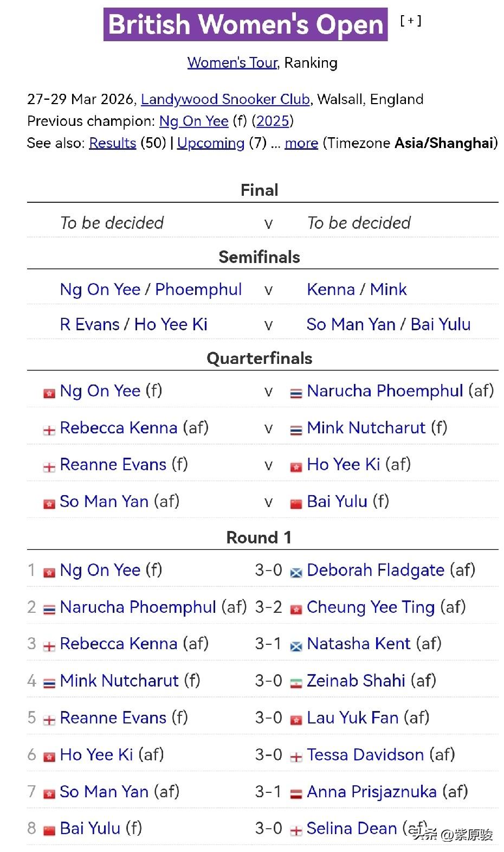The height and width of the screenshot is (852, 504).
Task: Open the British Women's Open title heading
Action: tap(245, 24)
